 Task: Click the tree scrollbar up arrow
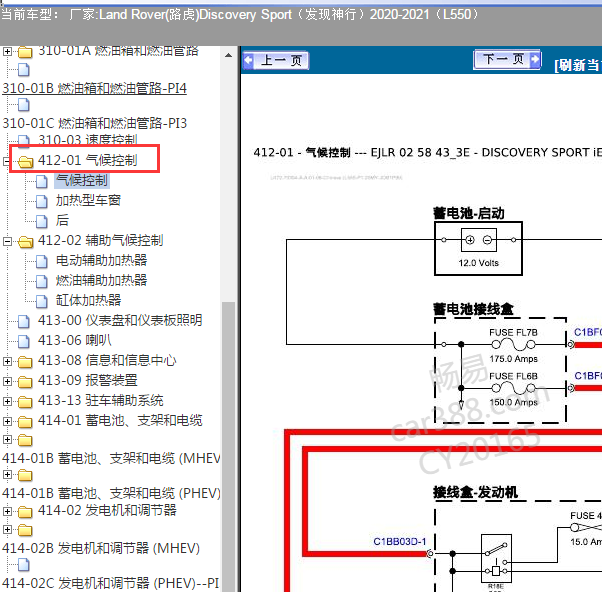(228, 55)
